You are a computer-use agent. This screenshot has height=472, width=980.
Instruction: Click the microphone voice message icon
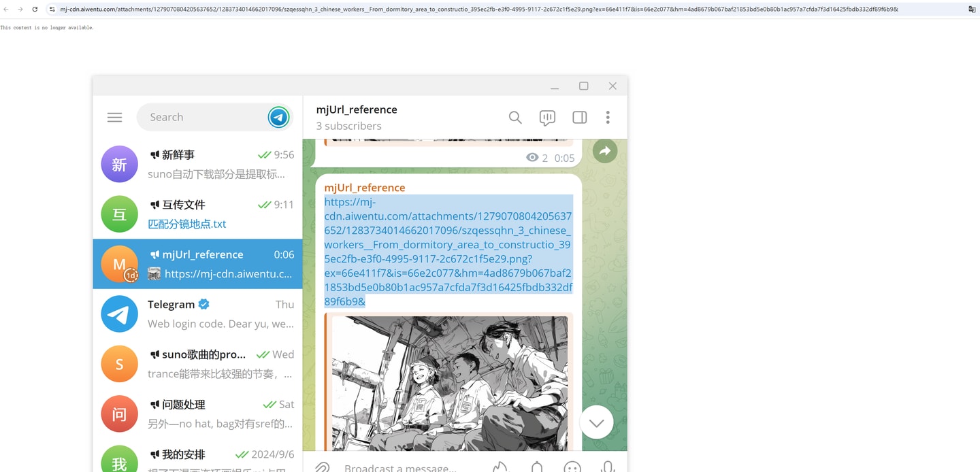[608, 468]
